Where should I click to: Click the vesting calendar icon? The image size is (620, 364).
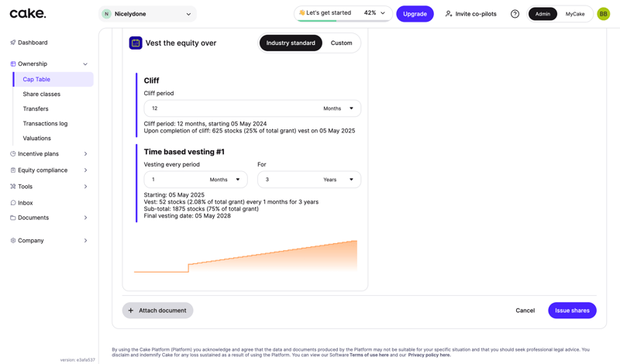[x=136, y=43]
